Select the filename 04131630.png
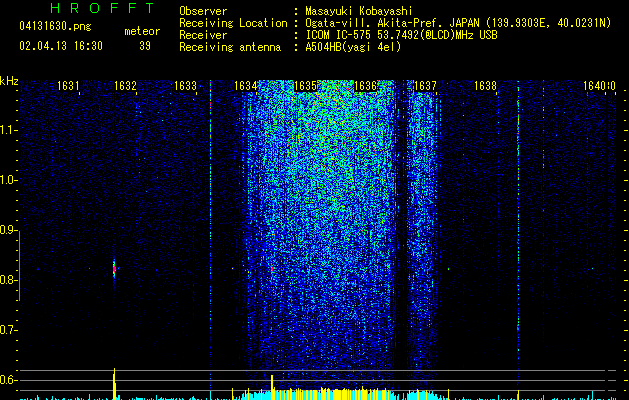Image resolution: width=629 pixels, height=400 pixels. 55,27
